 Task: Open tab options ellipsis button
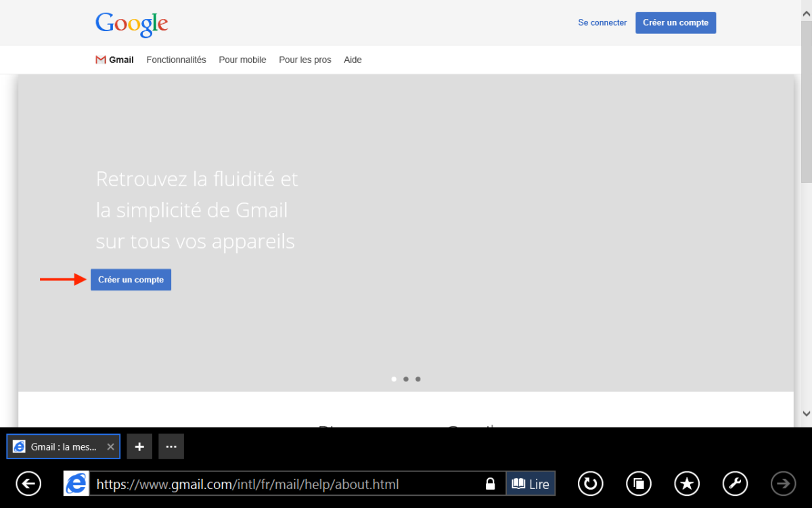(x=171, y=446)
